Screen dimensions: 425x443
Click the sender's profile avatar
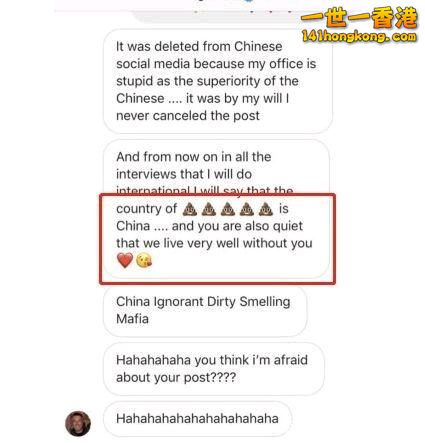click(x=78, y=423)
